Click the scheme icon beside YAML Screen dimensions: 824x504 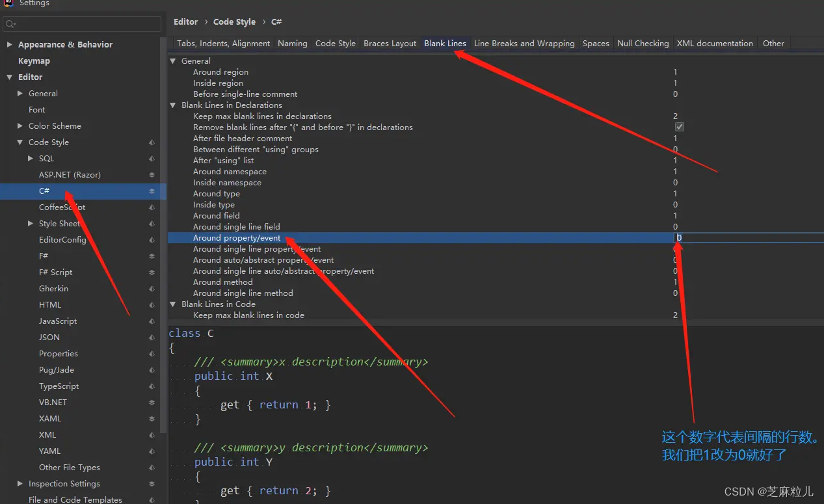[152, 451]
